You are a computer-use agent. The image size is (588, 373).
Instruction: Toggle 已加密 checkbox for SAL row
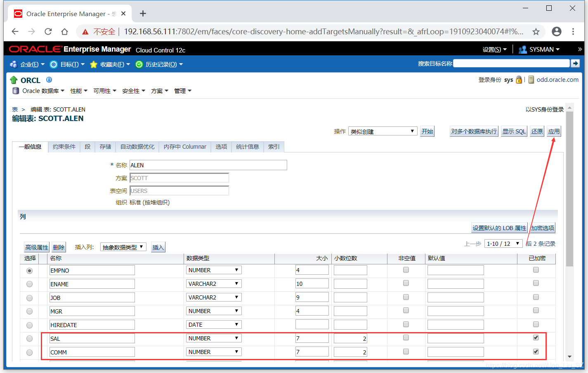(536, 337)
